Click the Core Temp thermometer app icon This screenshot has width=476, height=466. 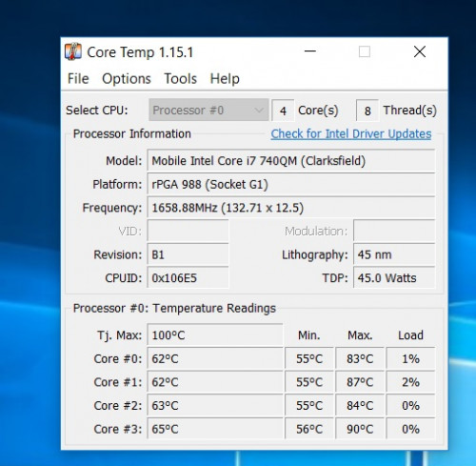click(x=73, y=51)
